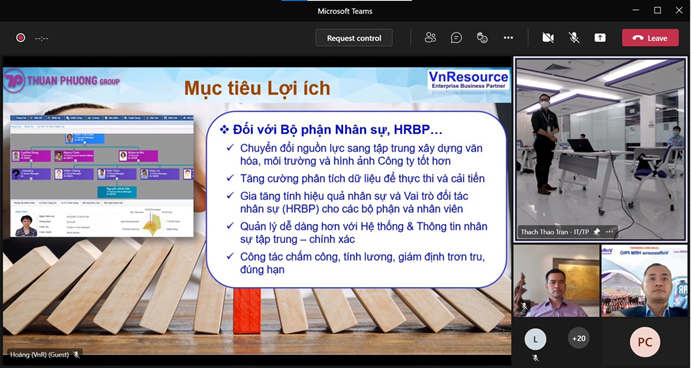Maximize the Teams meeting window
Viewport: 691px width, 368px height.
[657, 10]
